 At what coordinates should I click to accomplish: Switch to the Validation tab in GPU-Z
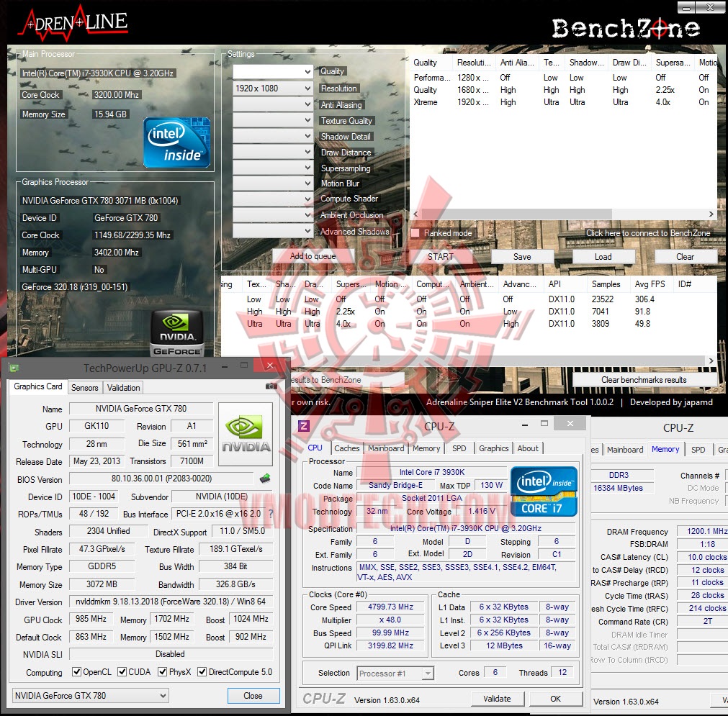[x=123, y=387]
